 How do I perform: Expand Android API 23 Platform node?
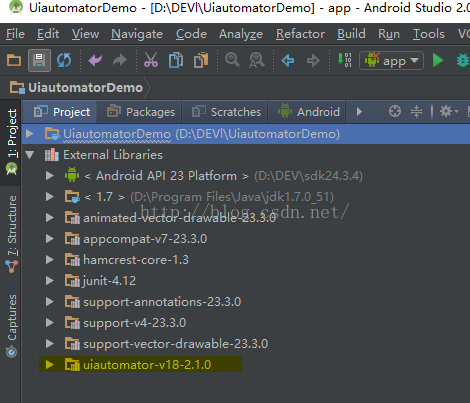50,176
